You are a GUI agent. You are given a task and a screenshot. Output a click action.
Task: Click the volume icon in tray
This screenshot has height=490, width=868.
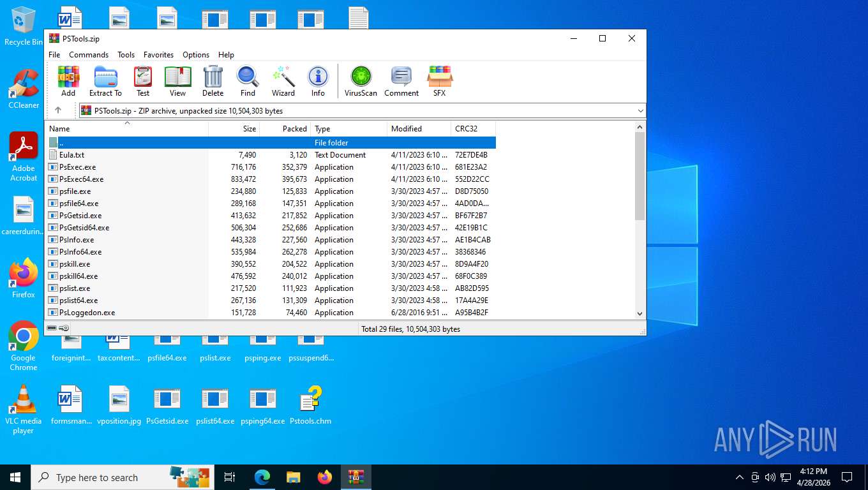(770, 477)
